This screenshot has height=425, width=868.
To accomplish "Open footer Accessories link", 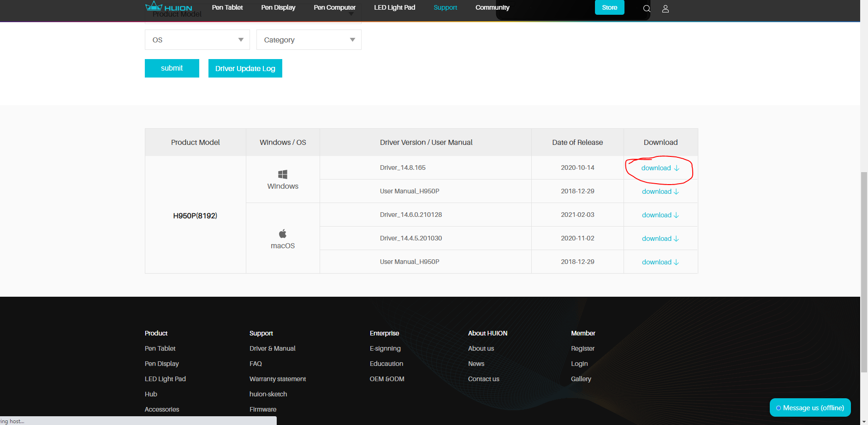I will pos(162,409).
